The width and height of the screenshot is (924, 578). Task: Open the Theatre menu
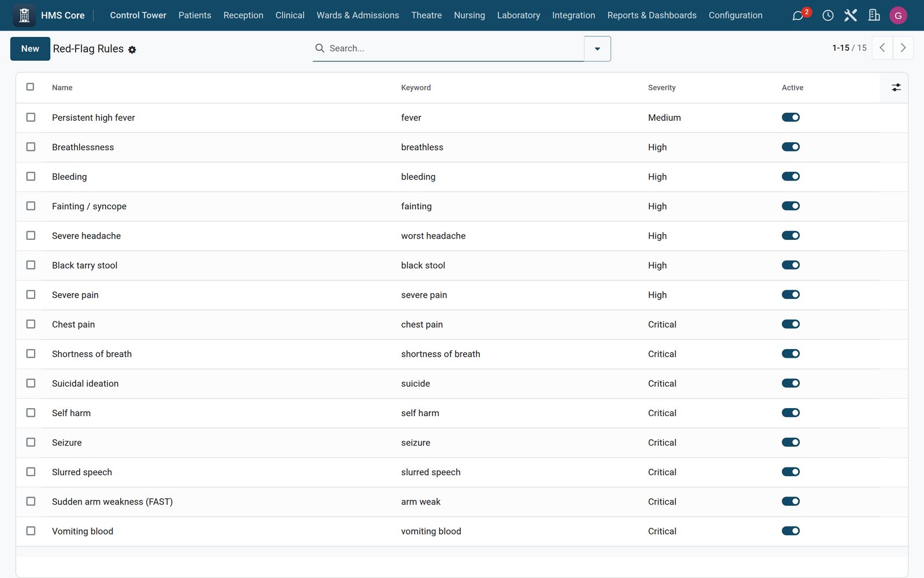426,16
